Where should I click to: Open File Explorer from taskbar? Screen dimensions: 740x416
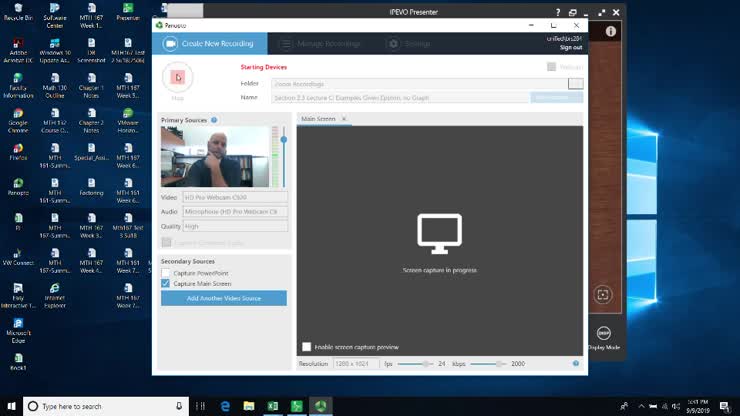point(249,406)
